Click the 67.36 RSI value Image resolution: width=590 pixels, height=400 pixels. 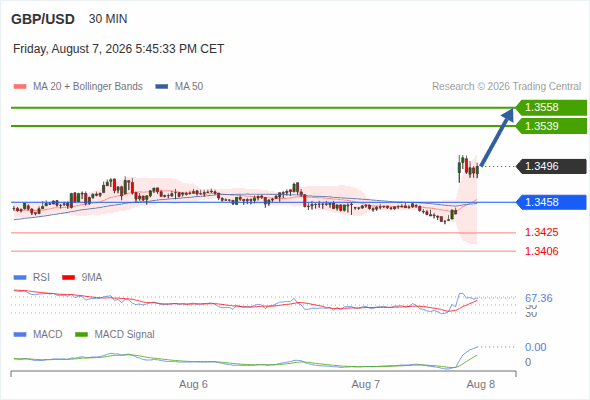(539, 298)
